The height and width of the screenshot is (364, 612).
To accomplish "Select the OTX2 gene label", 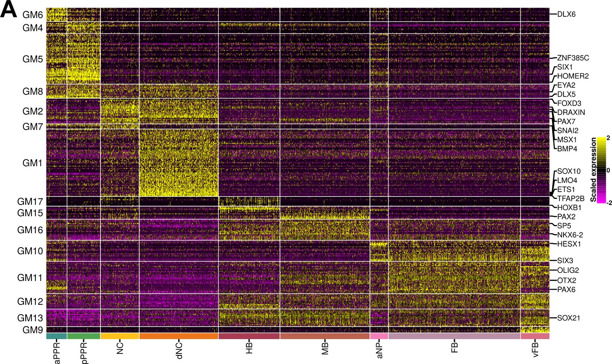I will click(567, 280).
